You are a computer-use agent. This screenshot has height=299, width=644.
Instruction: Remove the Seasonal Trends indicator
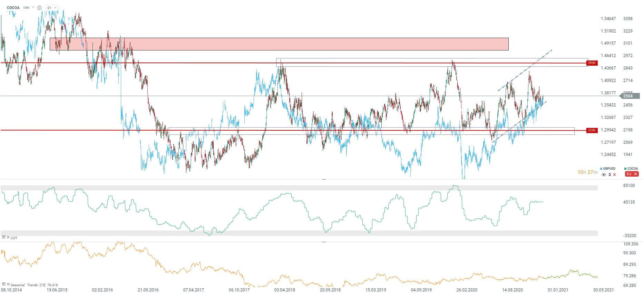8,284
